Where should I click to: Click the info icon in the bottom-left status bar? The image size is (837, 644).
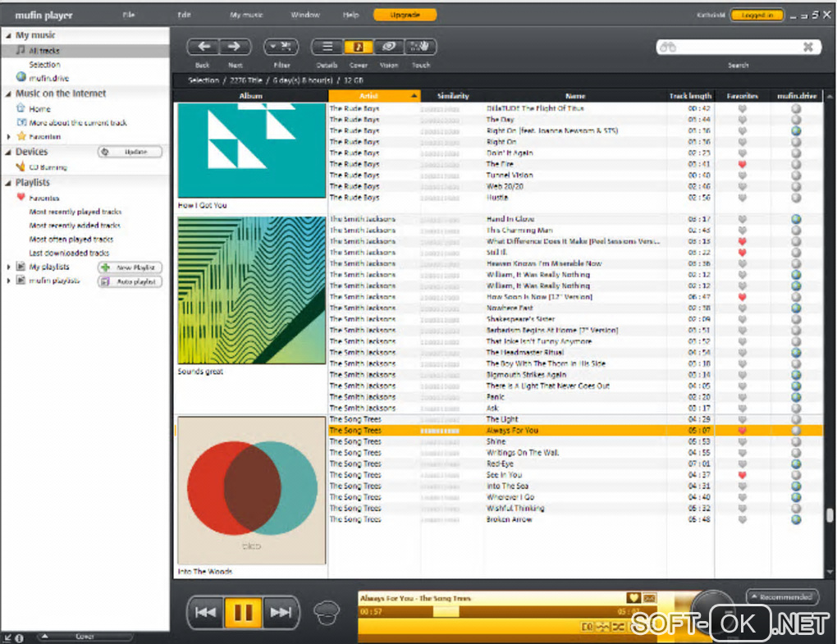(19, 637)
